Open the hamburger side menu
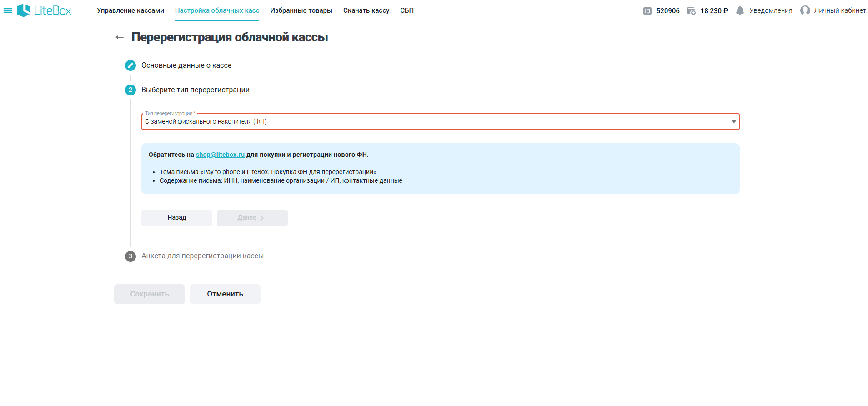 [x=8, y=10]
